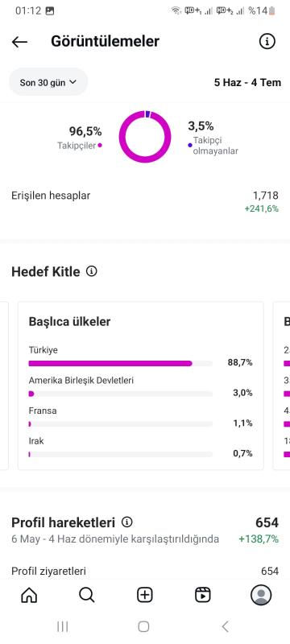Select the Başlıca ülkeler card
This screenshot has width=290, height=644.
(140, 386)
